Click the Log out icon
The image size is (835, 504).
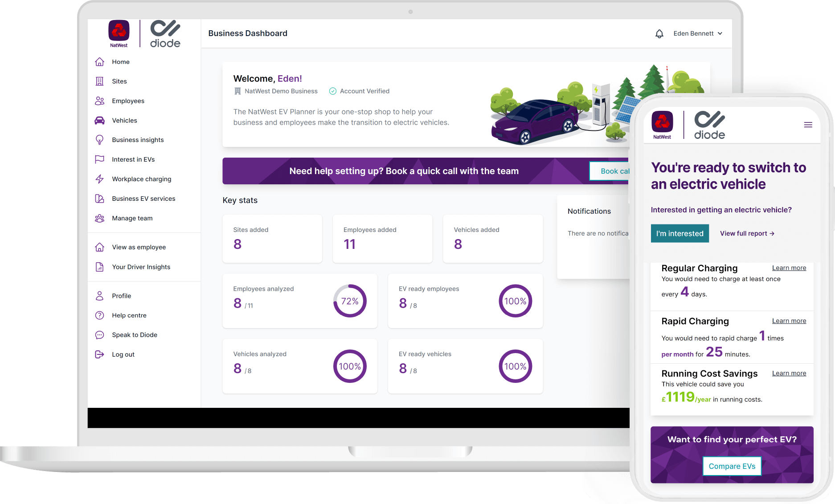coord(100,354)
